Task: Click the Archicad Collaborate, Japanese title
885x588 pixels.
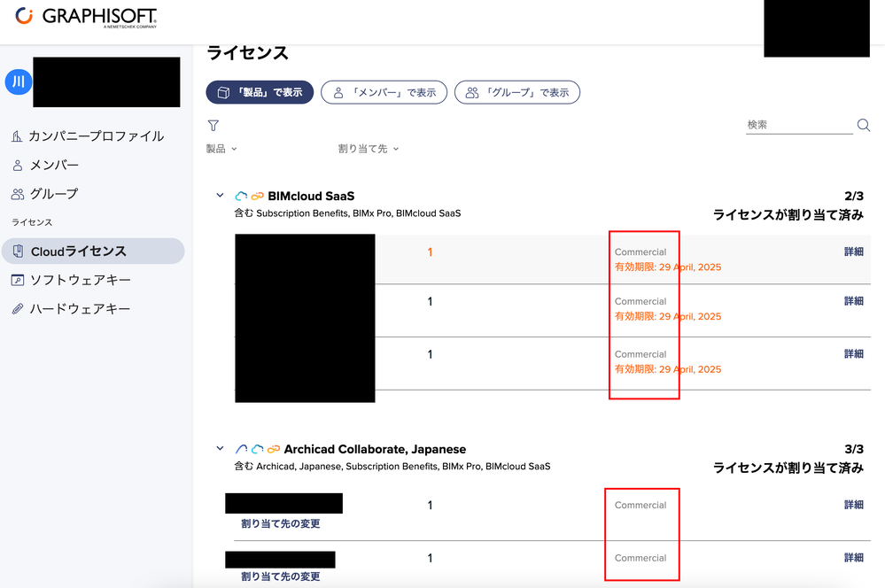Action: coord(375,449)
